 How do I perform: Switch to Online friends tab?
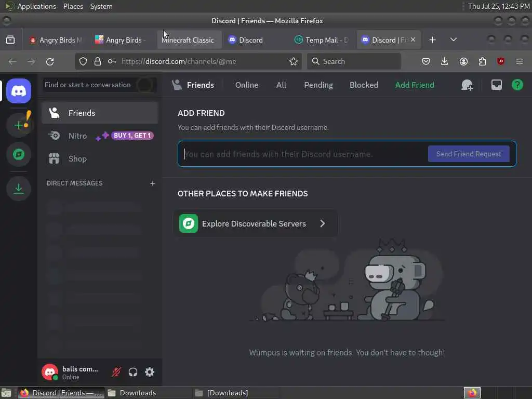(247, 85)
